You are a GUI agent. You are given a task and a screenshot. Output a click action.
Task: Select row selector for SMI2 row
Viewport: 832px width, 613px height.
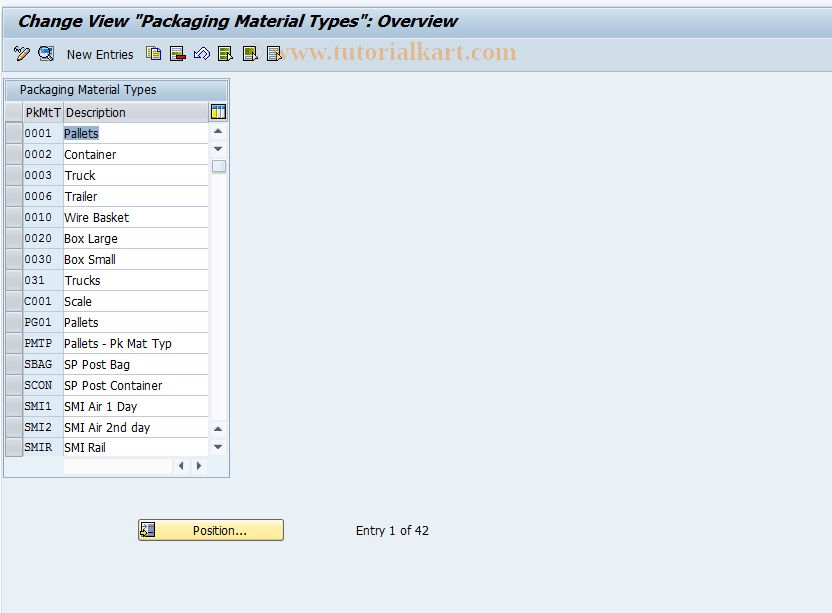(x=14, y=427)
